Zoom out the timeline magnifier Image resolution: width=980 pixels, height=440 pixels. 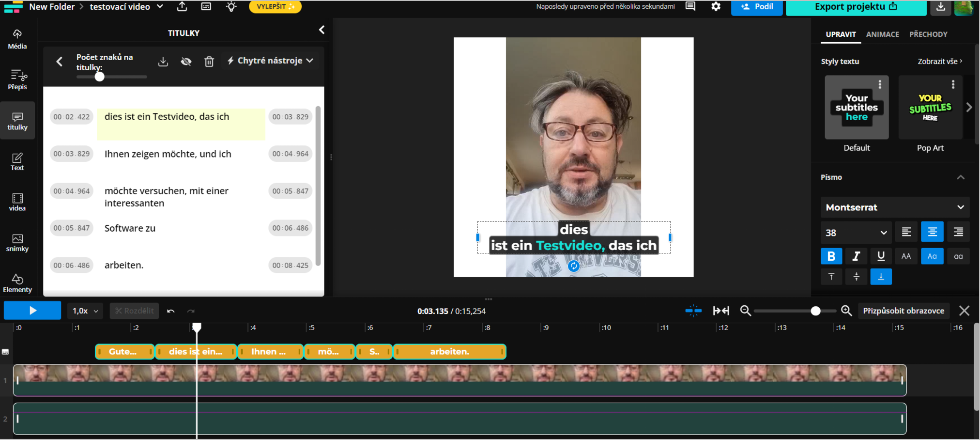coord(746,311)
